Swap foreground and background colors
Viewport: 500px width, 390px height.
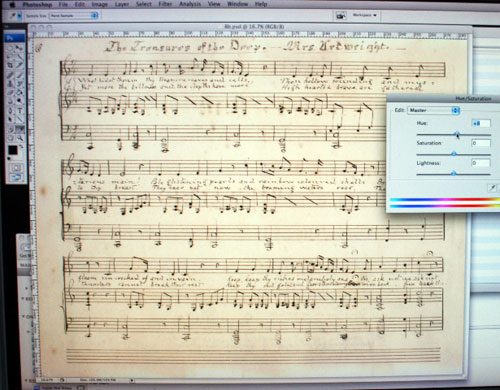[x=21, y=146]
